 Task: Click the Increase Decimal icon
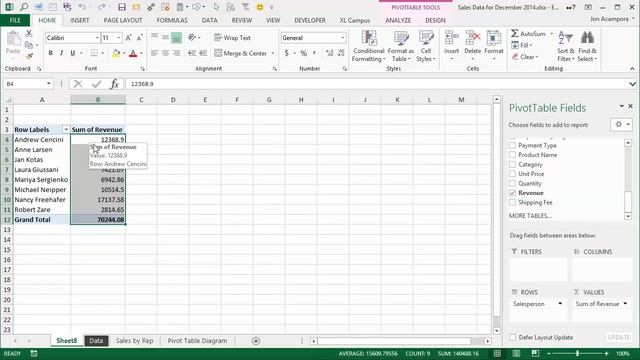(329, 53)
